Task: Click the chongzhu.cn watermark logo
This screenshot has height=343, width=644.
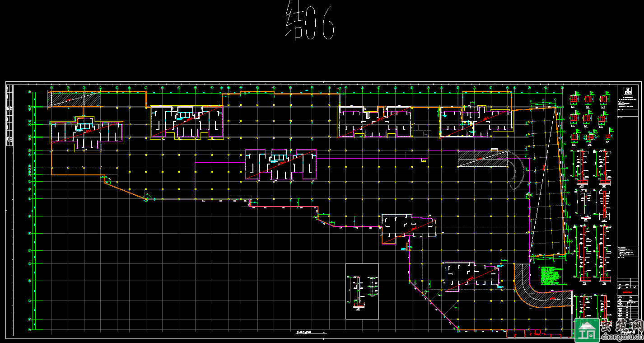Action: click(608, 329)
